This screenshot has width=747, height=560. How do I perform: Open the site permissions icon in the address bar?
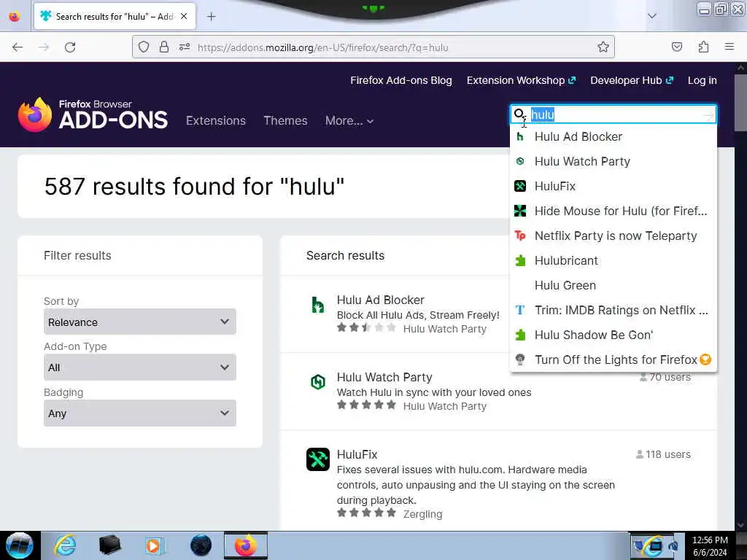click(185, 47)
